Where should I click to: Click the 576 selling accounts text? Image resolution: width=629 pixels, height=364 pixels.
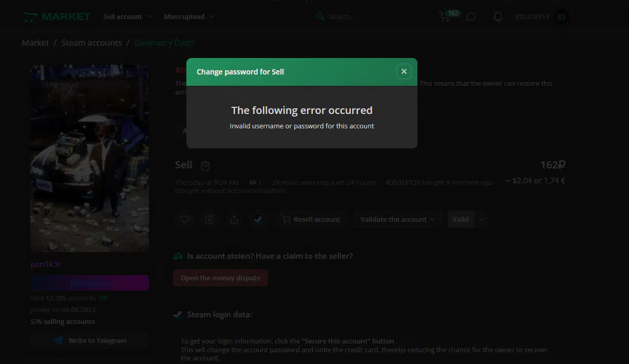(x=63, y=321)
